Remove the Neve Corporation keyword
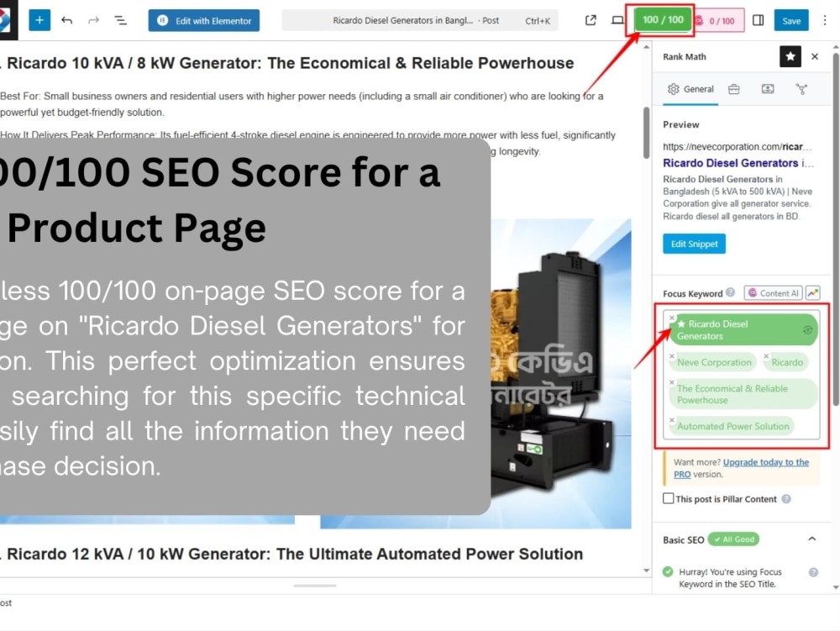840x631 pixels. 672,355
